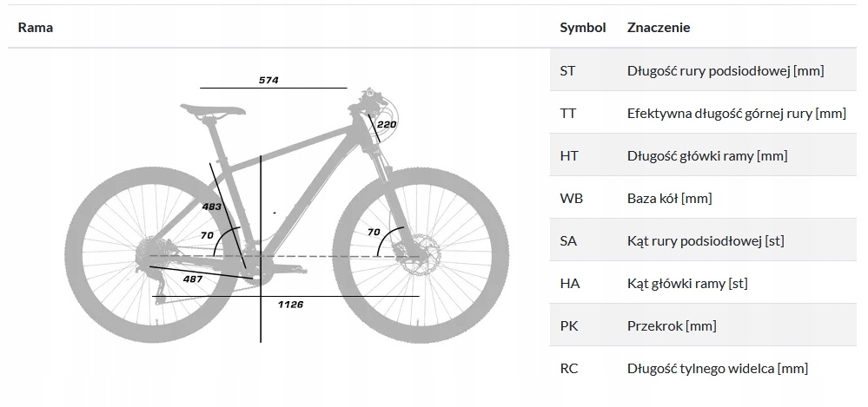Image resolution: width=868 pixels, height=407 pixels.
Task: Select the TT symbol row
Action: click(x=703, y=113)
